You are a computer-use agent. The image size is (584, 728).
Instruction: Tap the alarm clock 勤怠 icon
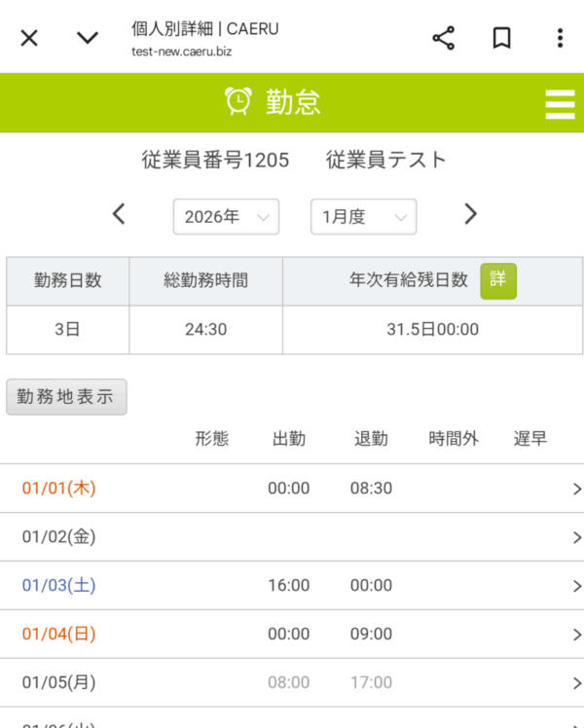(238, 101)
